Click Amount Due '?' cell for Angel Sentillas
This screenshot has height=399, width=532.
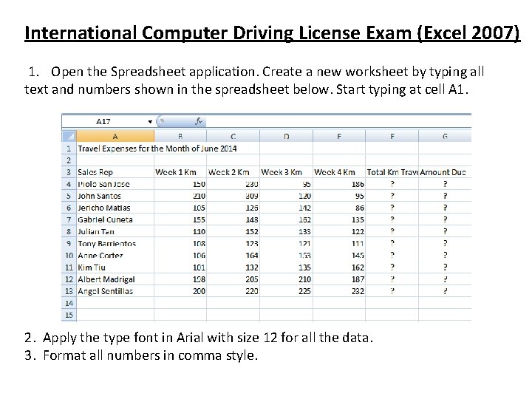445,291
